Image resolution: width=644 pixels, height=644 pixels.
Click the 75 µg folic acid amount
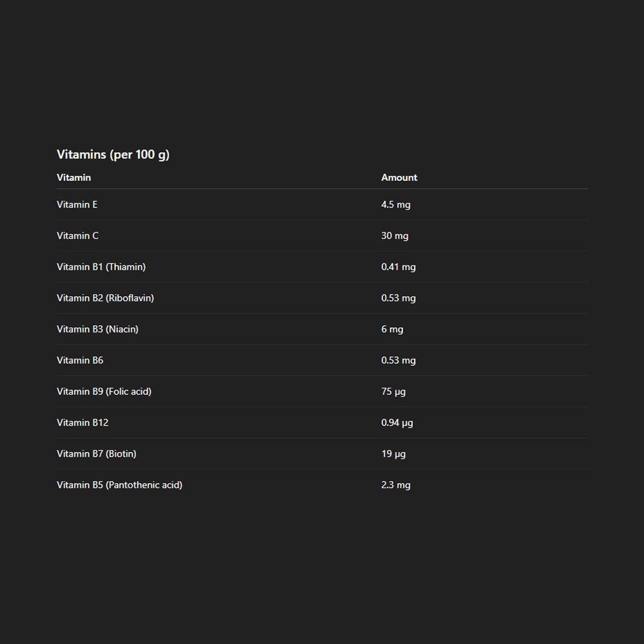click(x=393, y=392)
